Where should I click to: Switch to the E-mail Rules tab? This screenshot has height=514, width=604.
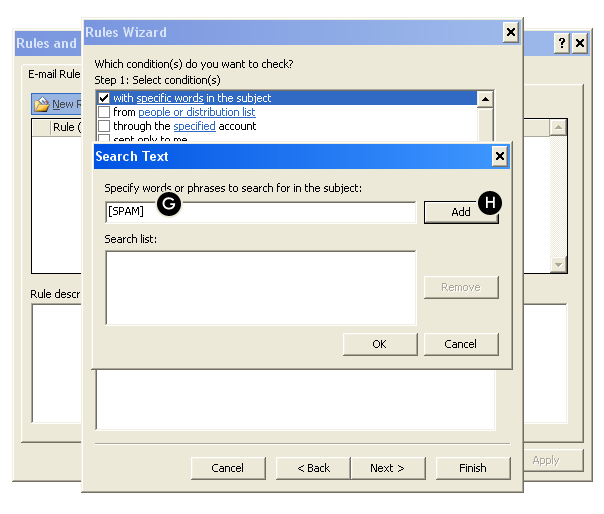(x=52, y=72)
